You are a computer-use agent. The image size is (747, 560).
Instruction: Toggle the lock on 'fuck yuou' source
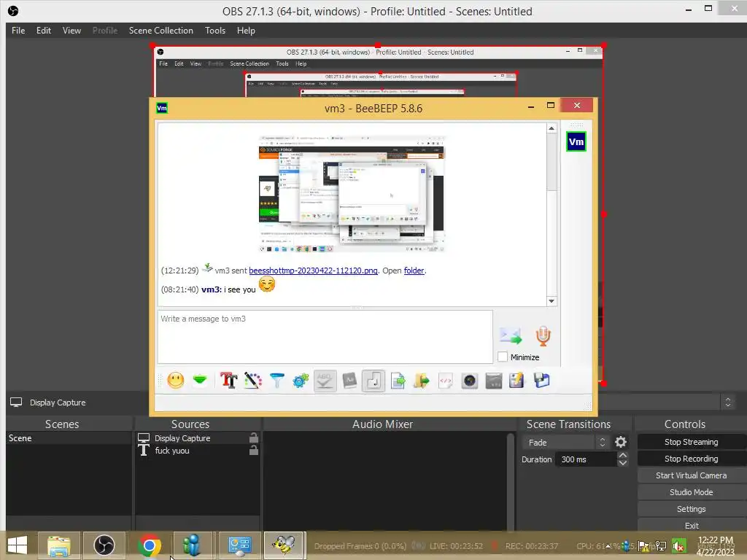pos(254,450)
